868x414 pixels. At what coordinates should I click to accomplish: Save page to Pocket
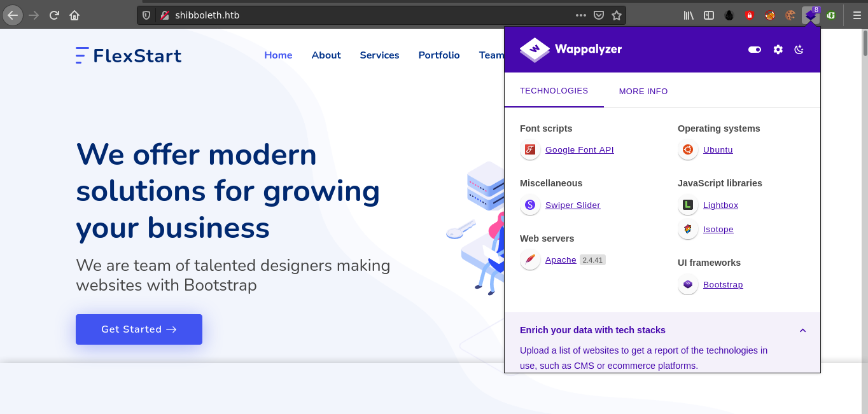598,15
